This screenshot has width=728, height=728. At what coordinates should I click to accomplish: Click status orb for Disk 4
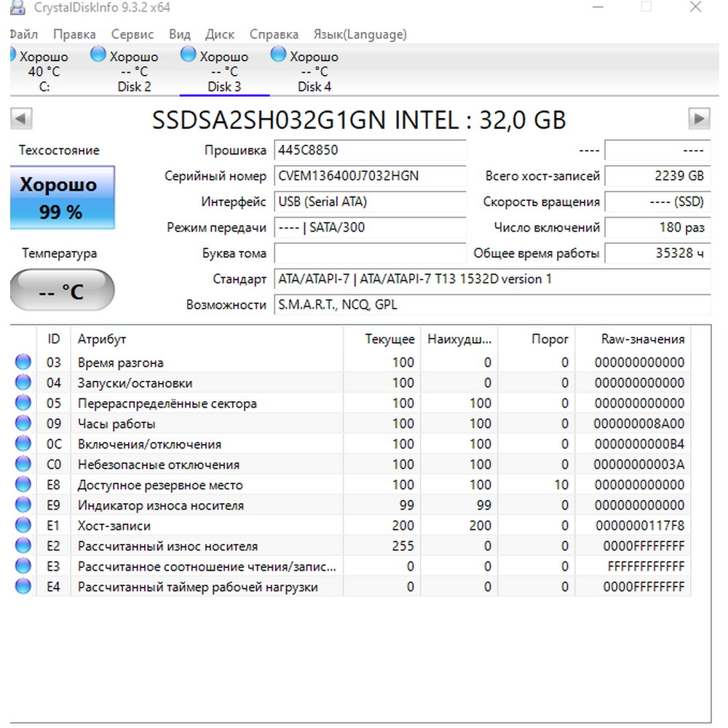pyautogui.click(x=278, y=55)
